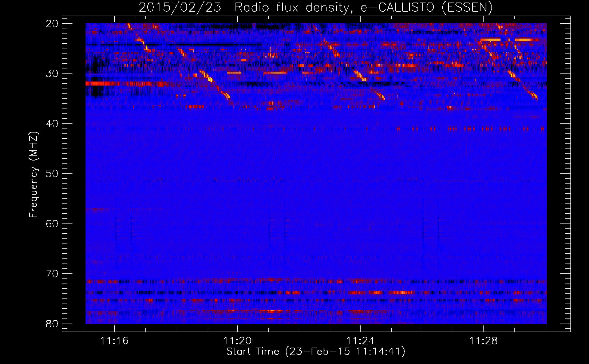The image size is (589, 364).
Task: Click the 80 frequency tick label
Action: point(52,324)
